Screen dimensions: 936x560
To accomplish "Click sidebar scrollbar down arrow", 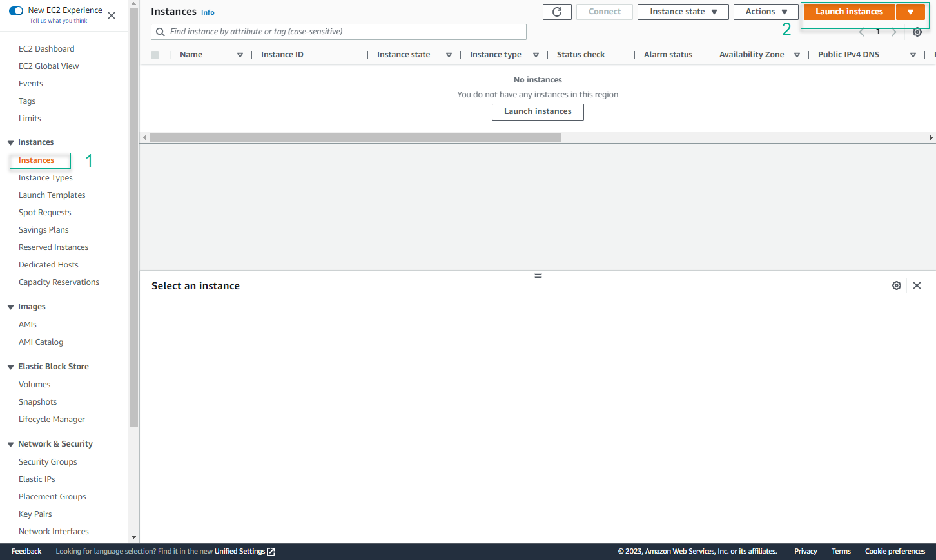I will (x=133, y=537).
